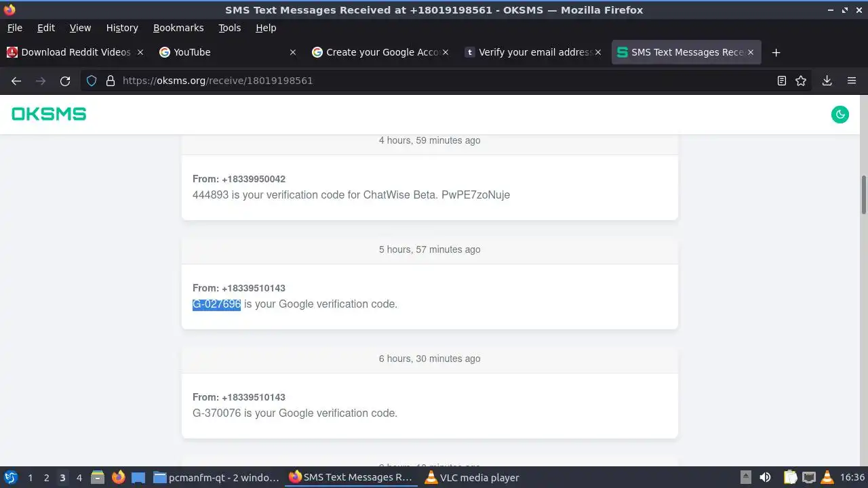Close the Download Reddit Videos tab
Viewport: 868px width, 488px height.
(140, 52)
